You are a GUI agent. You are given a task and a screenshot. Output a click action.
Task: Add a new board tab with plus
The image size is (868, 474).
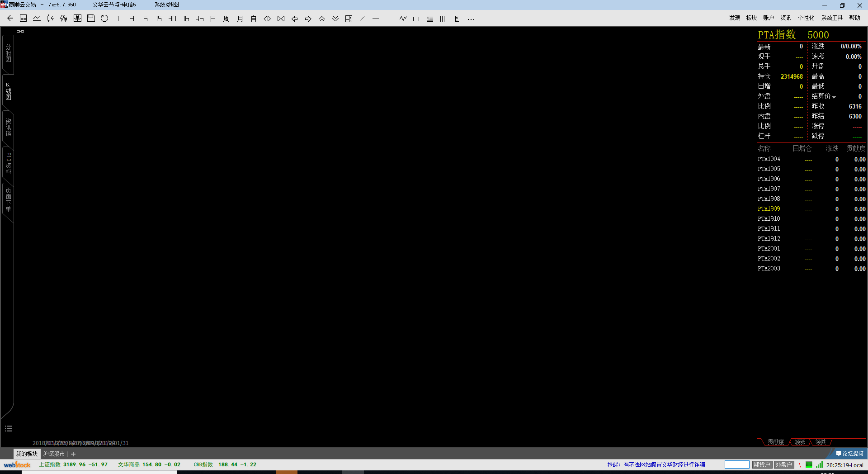click(73, 454)
